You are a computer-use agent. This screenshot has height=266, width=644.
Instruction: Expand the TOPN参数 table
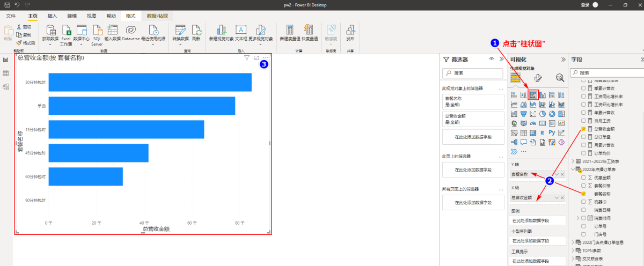(x=573, y=250)
